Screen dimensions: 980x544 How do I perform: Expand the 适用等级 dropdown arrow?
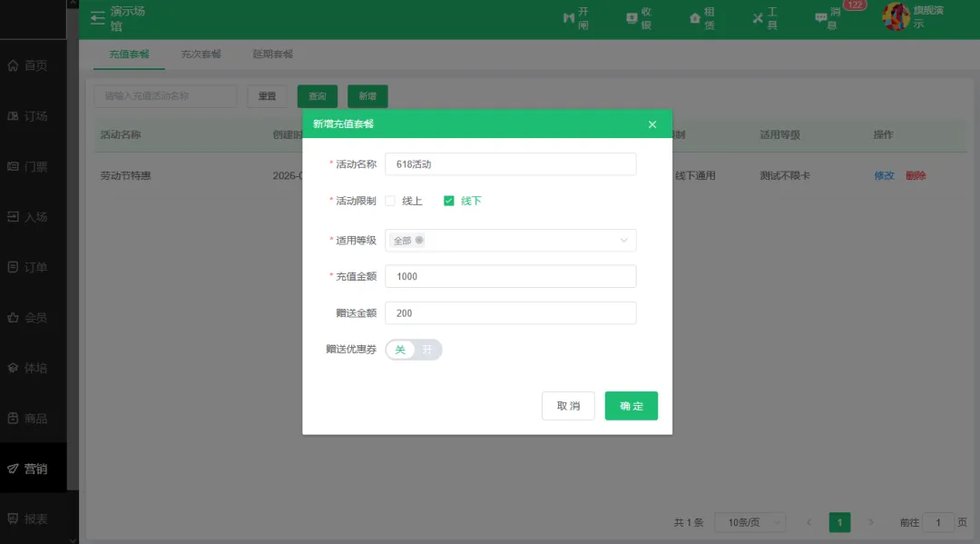623,240
